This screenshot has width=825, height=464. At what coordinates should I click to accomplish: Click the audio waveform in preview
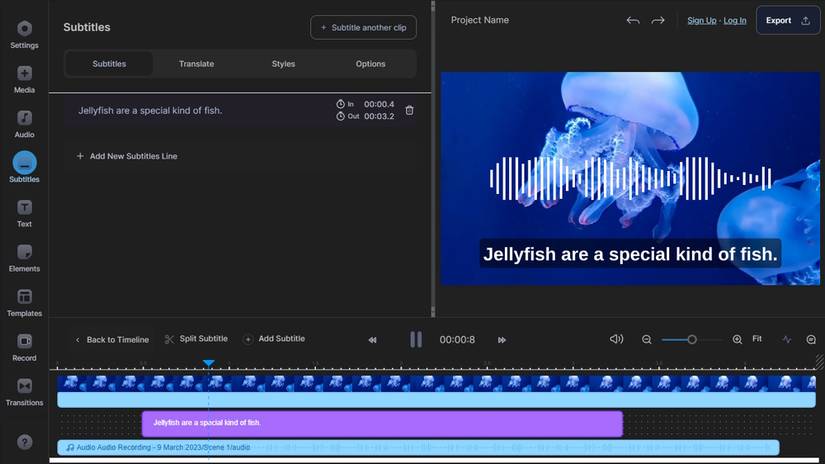coord(630,179)
